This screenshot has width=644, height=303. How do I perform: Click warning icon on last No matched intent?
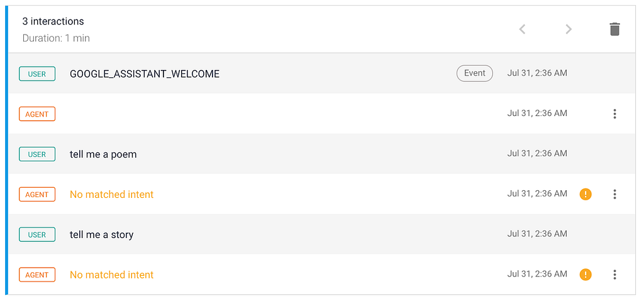tap(586, 275)
